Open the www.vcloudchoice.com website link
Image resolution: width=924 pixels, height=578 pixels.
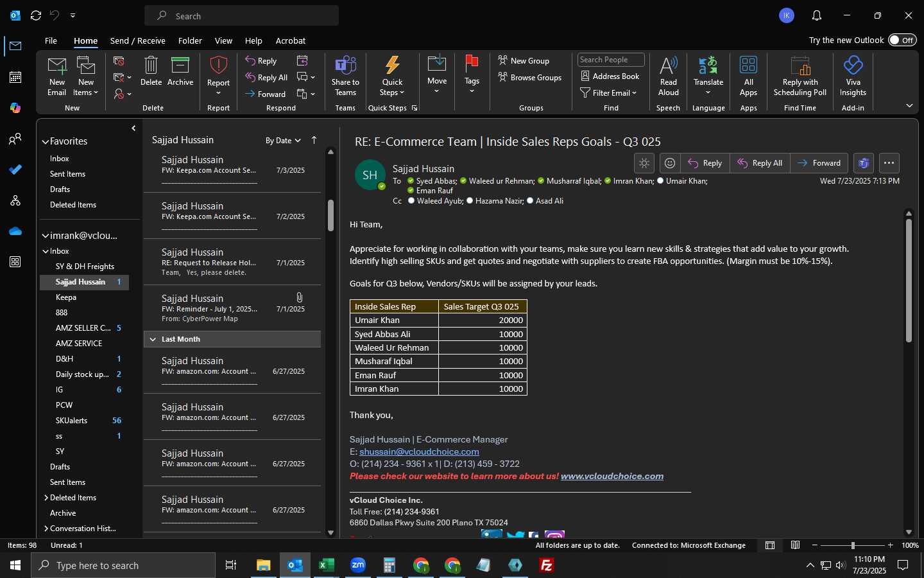pyautogui.click(x=612, y=476)
